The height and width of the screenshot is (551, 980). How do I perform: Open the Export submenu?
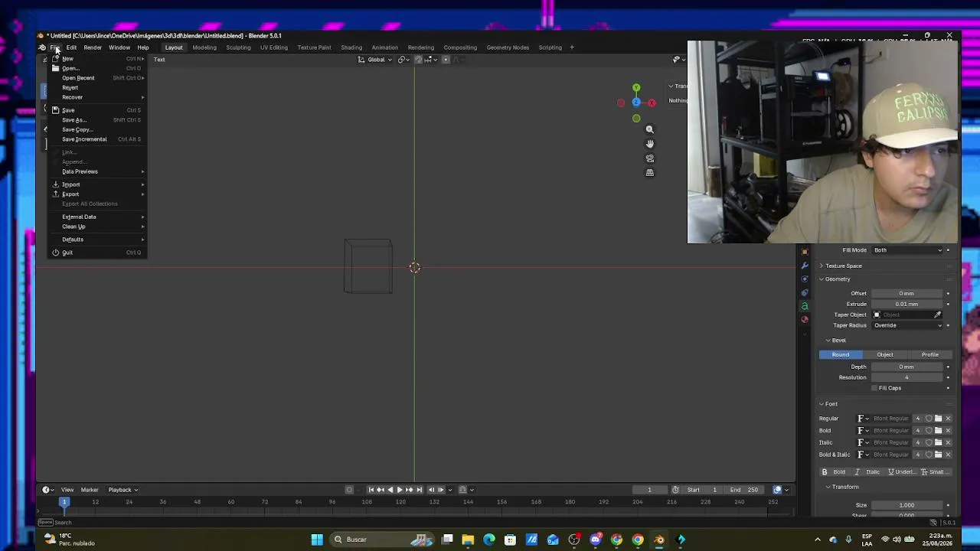[96, 194]
